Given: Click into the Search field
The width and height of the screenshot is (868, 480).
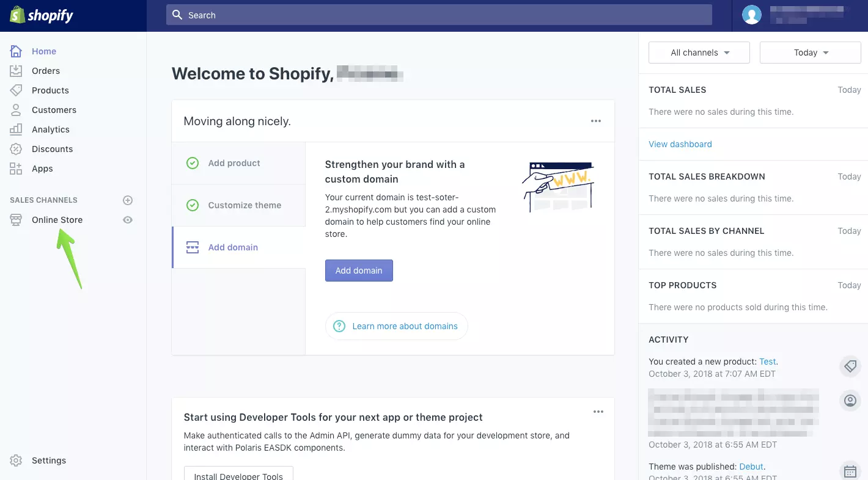Looking at the screenshot, I should coord(439,15).
